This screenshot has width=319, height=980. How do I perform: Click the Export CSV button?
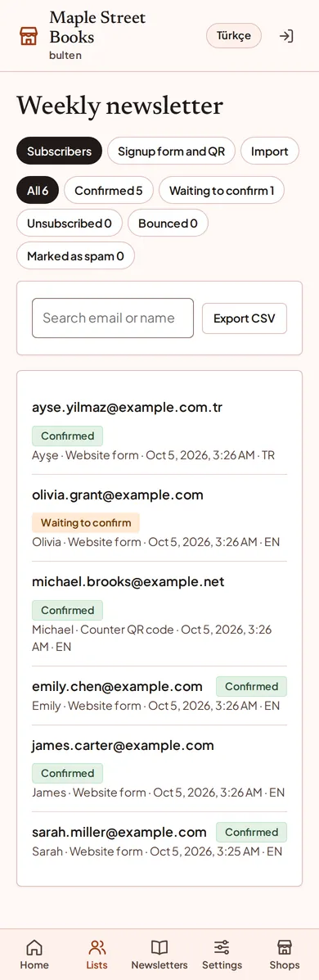click(245, 318)
